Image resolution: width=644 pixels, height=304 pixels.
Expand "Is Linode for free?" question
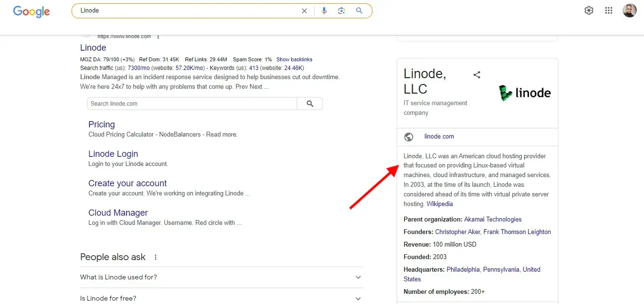(222, 298)
